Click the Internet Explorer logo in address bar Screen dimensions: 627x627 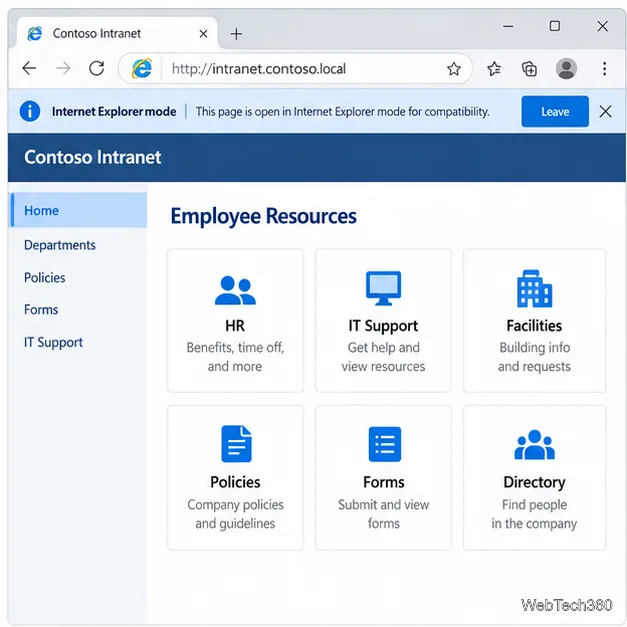point(142,68)
